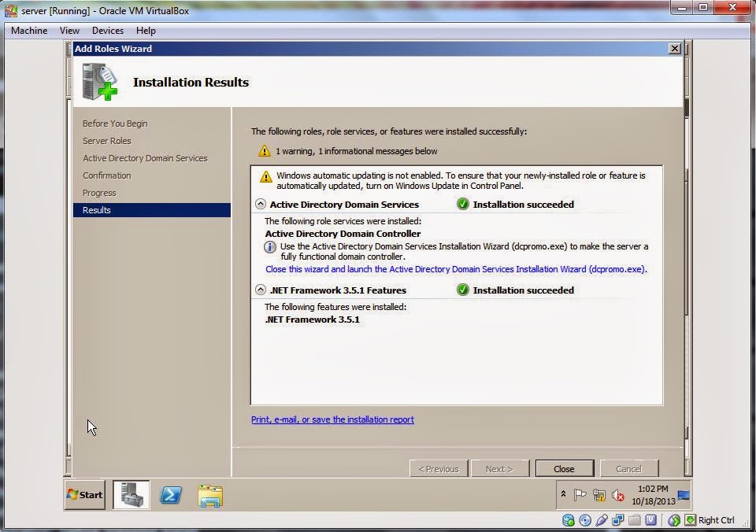Image resolution: width=756 pixels, height=532 pixels.
Task: Open Windows Explorer from the taskbar
Action: click(209, 496)
